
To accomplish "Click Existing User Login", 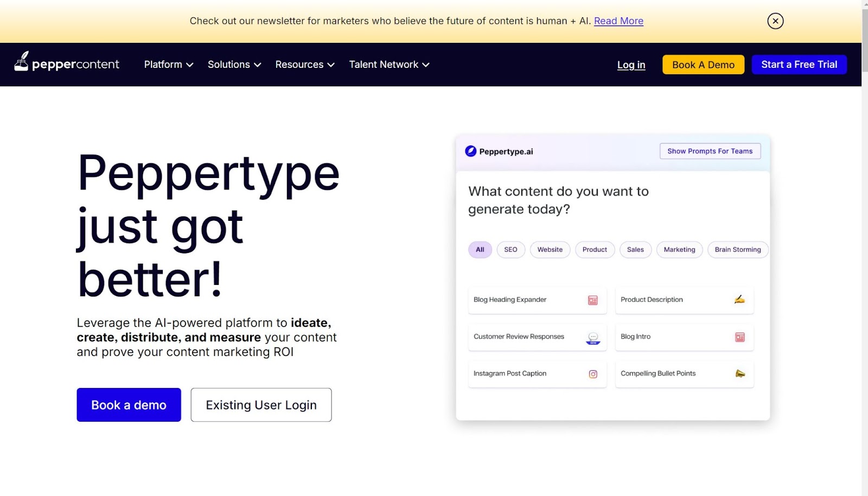I will pos(261,405).
